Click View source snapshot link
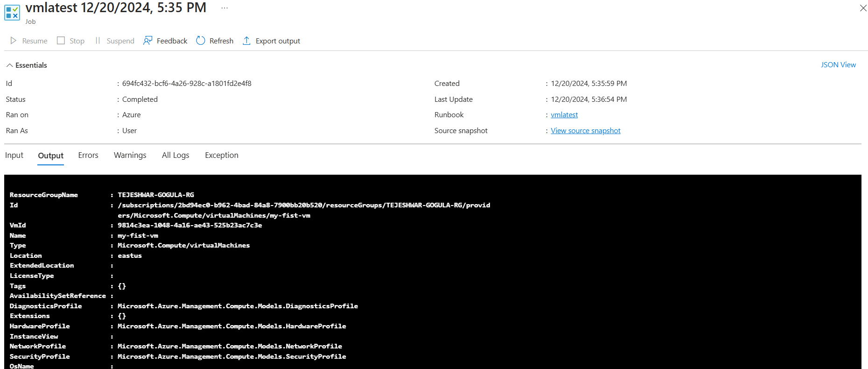 586,131
